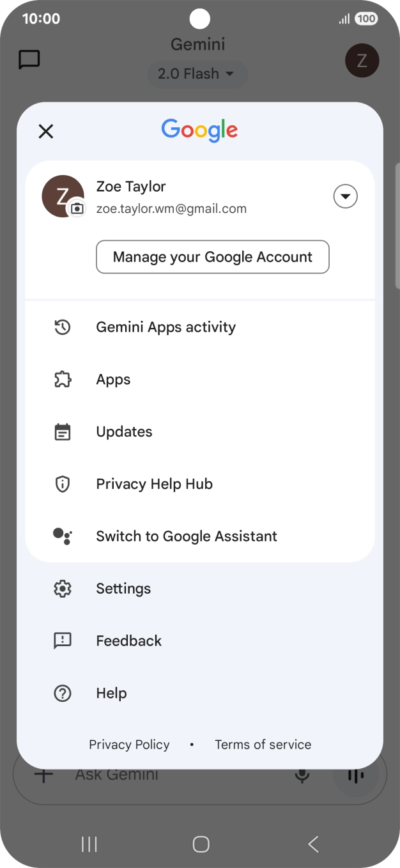
Task: Open Gemini Apps activity history icon
Action: 62,327
